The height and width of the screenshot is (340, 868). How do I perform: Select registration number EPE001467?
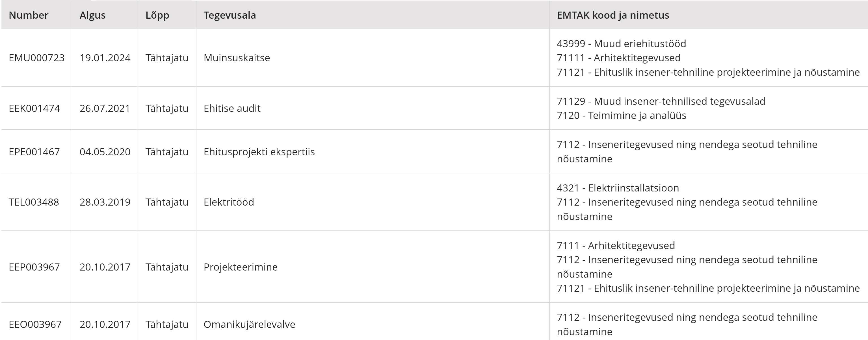(34, 152)
